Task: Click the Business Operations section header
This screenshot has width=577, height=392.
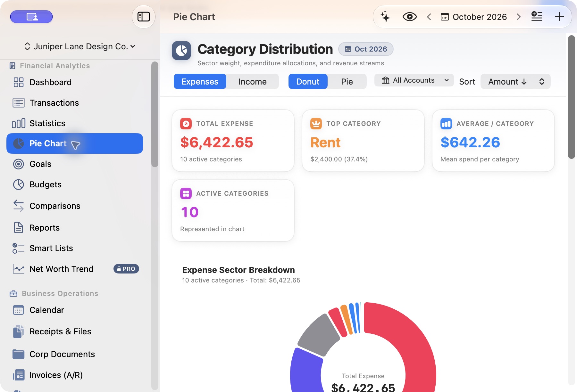Action: pyautogui.click(x=54, y=293)
